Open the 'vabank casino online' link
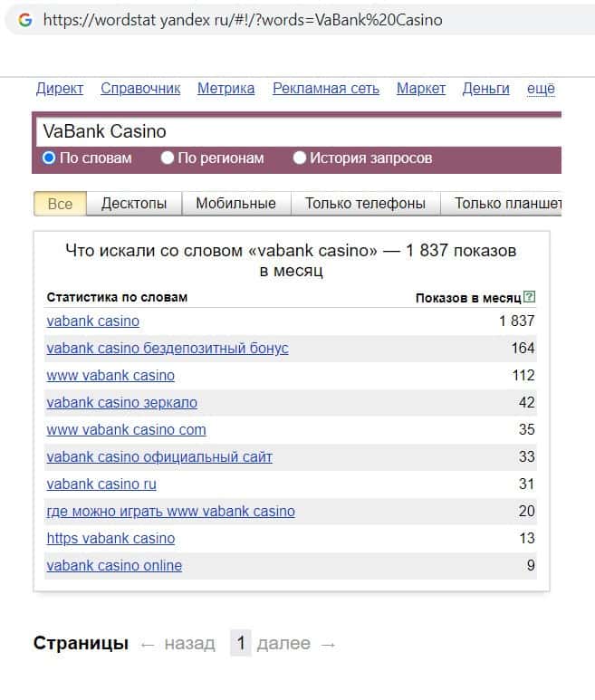Viewport: 595px width, 700px height. click(114, 566)
